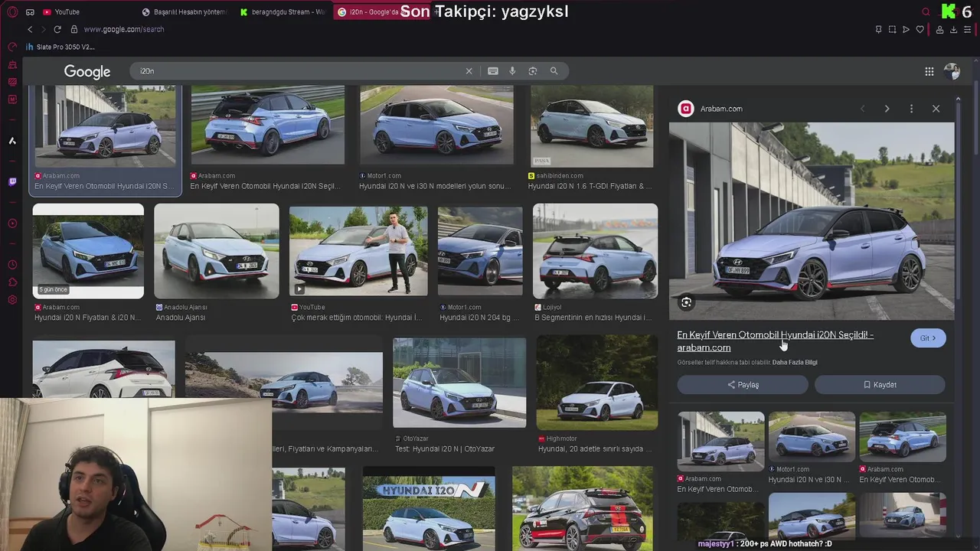980x551 pixels.
Task: Open OtoYazar Test: Hyundai i20 N thumbnail
Action: [x=459, y=383]
